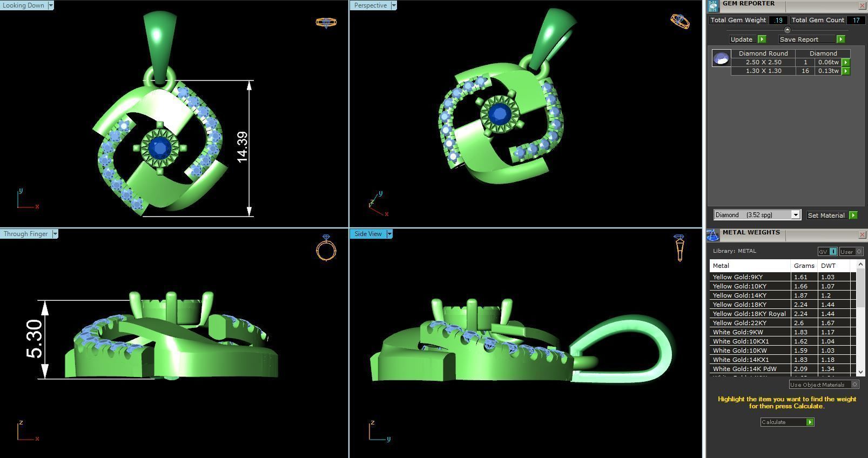Click the metal list scrollbar thumb

pos(861,289)
